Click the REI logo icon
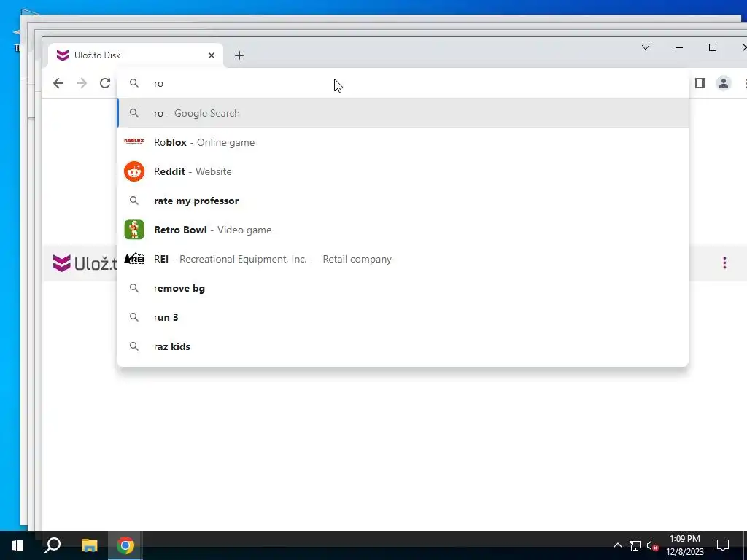The image size is (747, 560). (x=134, y=259)
